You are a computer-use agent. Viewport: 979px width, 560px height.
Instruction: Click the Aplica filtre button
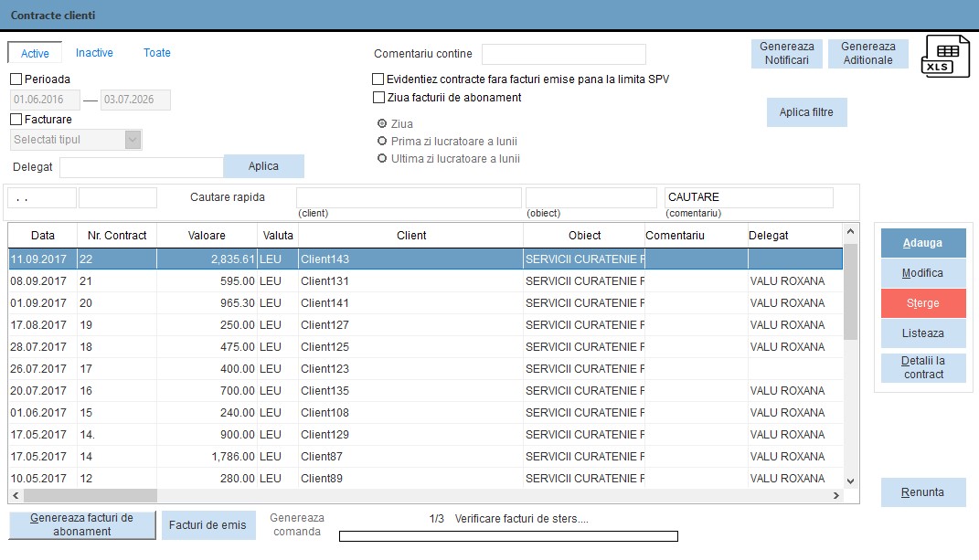point(806,112)
